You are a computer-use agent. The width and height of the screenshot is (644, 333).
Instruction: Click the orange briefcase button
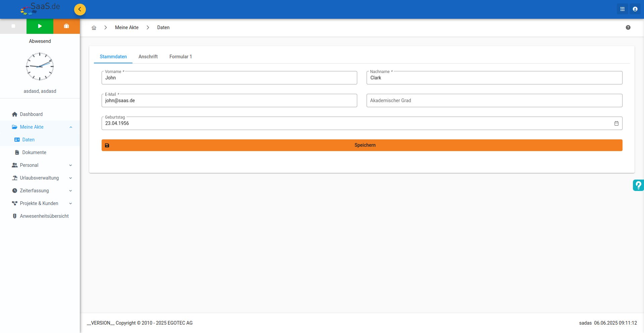(x=66, y=26)
